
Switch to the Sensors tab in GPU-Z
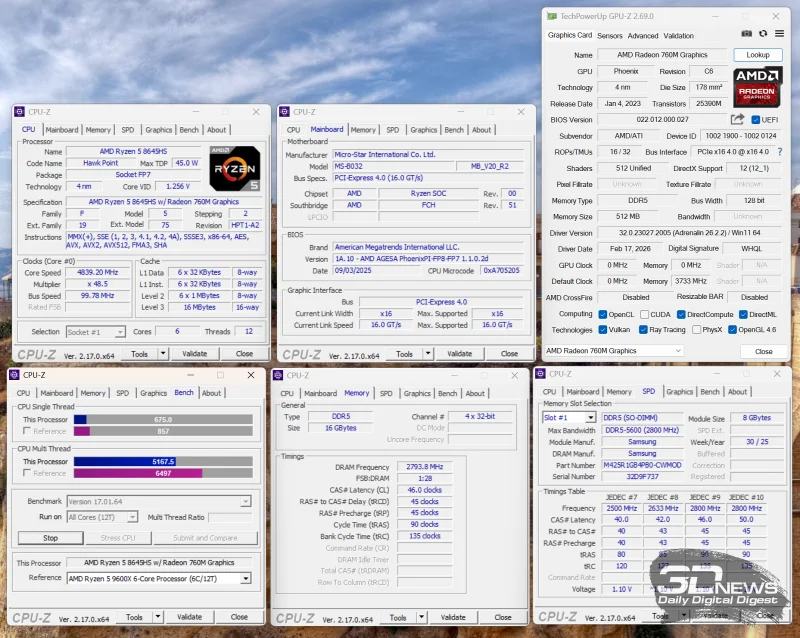point(609,36)
